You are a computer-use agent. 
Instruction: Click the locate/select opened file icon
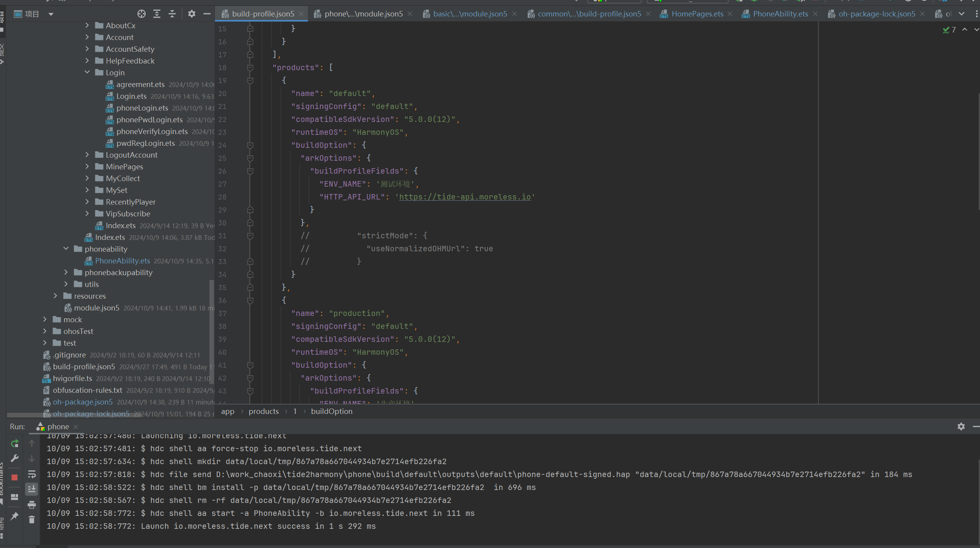point(142,14)
